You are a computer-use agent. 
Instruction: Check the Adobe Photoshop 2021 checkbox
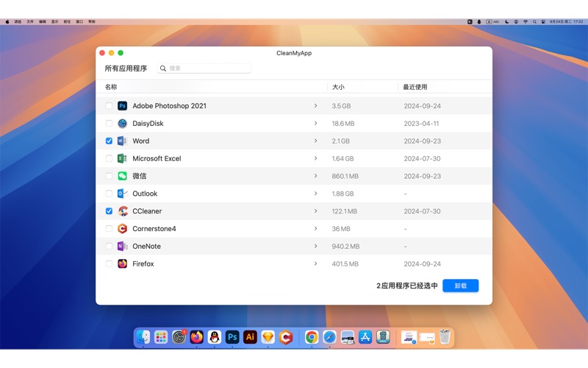click(x=109, y=106)
